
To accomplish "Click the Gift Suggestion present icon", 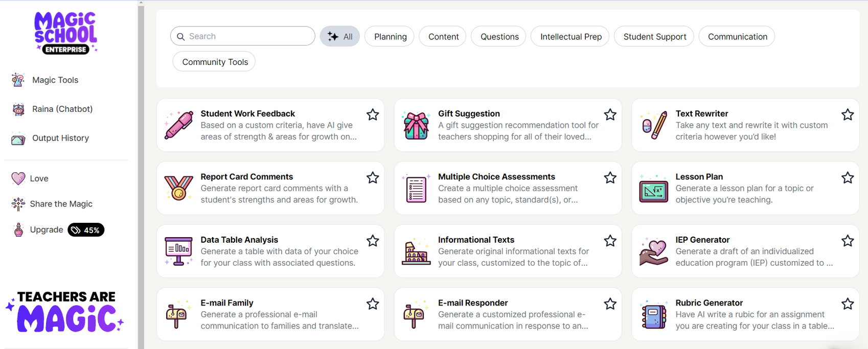I will pyautogui.click(x=416, y=125).
